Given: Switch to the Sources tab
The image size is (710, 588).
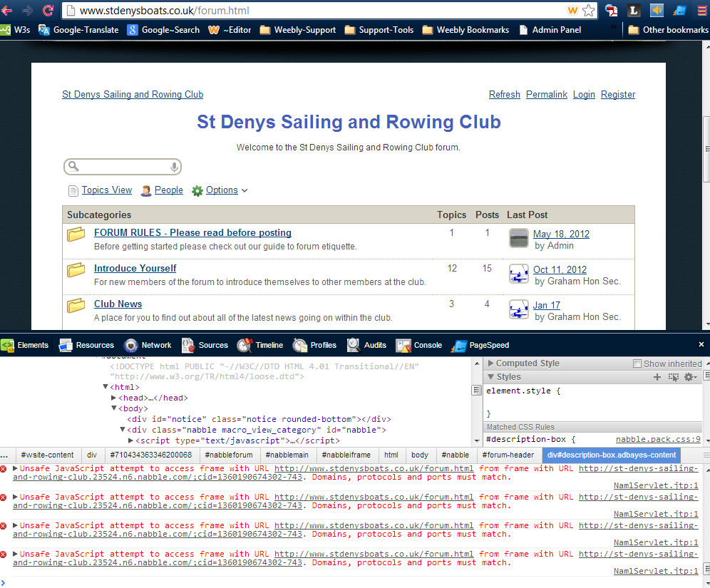Looking at the screenshot, I should 205,345.
